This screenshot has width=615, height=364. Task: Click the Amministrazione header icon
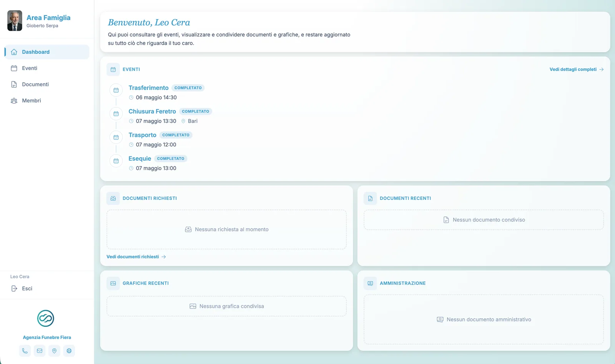pyautogui.click(x=370, y=283)
